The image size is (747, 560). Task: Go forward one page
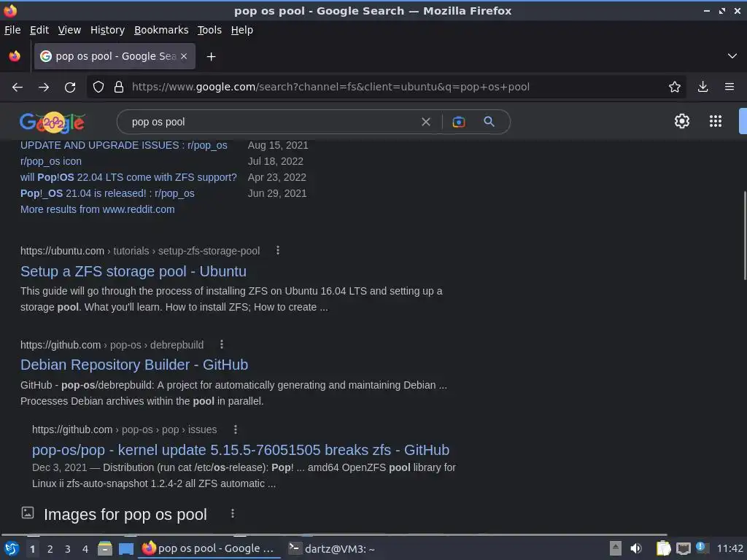[43, 87]
